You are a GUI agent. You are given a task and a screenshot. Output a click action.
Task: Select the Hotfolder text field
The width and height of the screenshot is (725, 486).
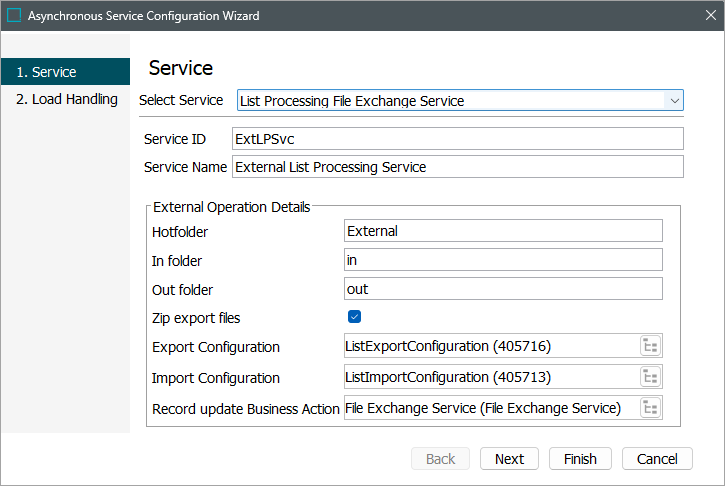click(503, 231)
